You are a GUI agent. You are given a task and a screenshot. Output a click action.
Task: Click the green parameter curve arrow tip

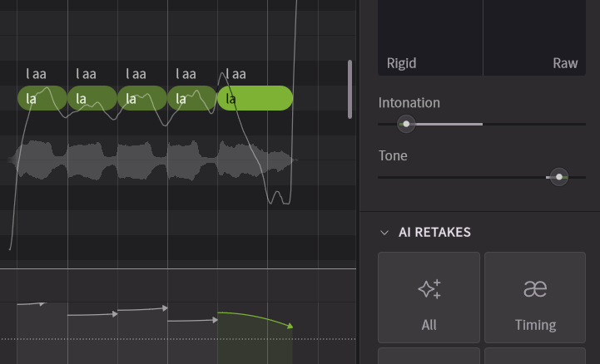click(x=290, y=327)
